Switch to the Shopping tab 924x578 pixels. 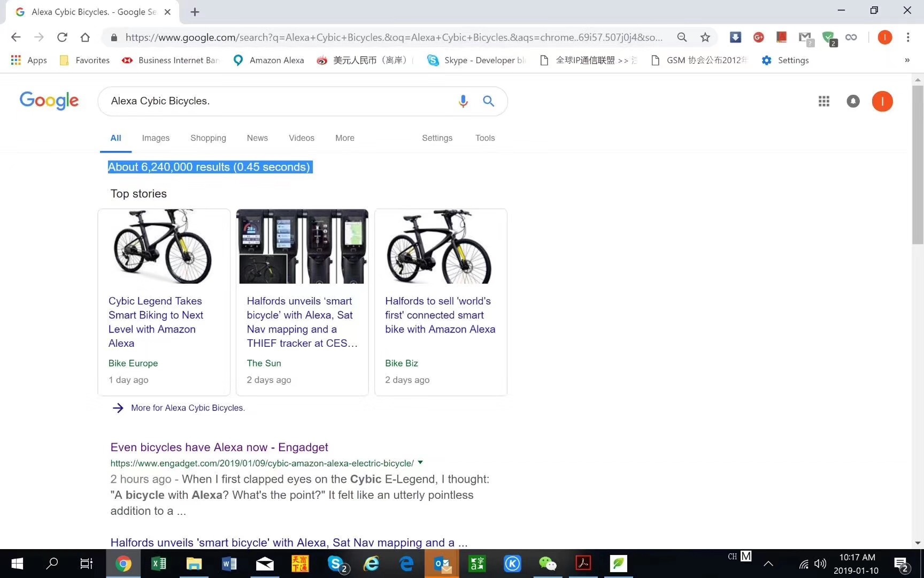pyautogui.click(x=208, y=138)
